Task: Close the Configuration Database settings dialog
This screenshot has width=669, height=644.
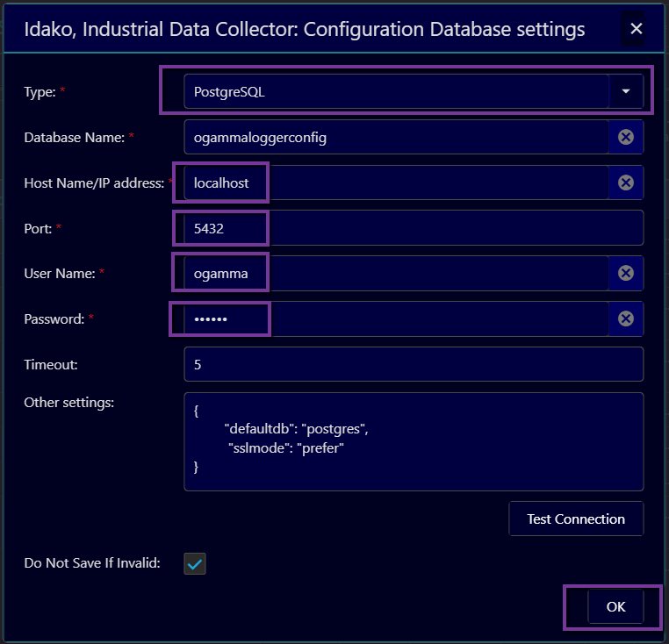Action: [x=636, y=29]
